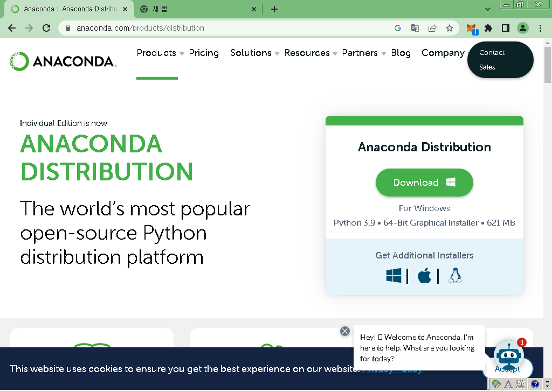Open the Blog page
552x392 pixels.
(x=401, y=53)
